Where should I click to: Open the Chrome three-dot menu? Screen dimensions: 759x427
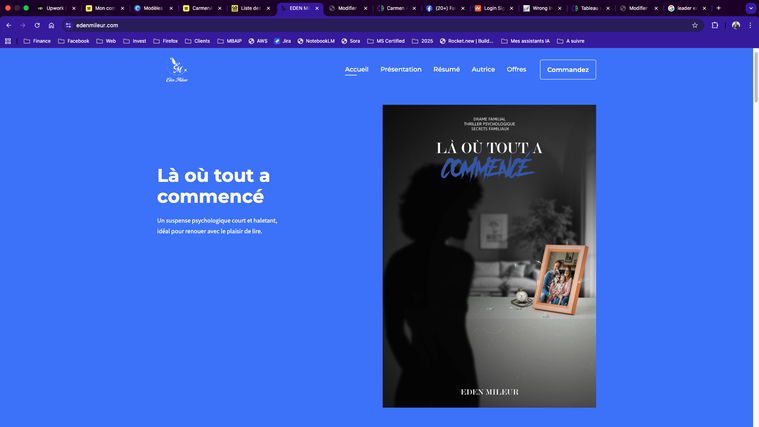tap(750, 25)
